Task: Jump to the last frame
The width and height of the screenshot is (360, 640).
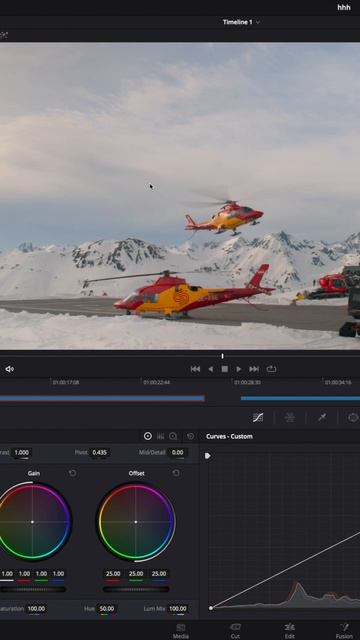Action: 254,369
